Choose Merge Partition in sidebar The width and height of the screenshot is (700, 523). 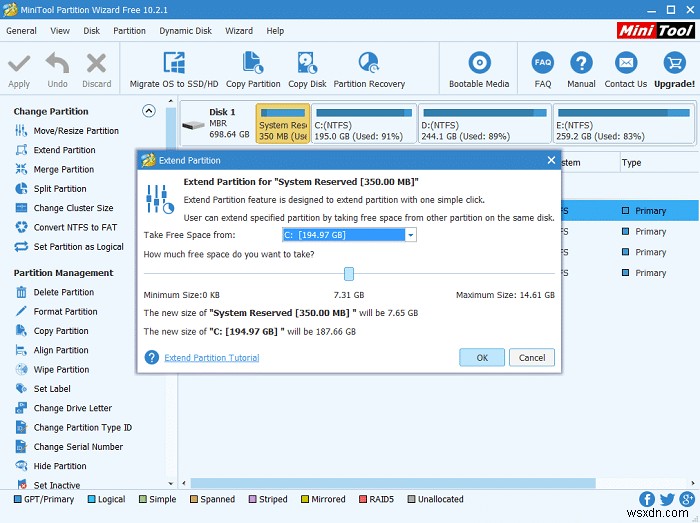[x=54, y=170]
